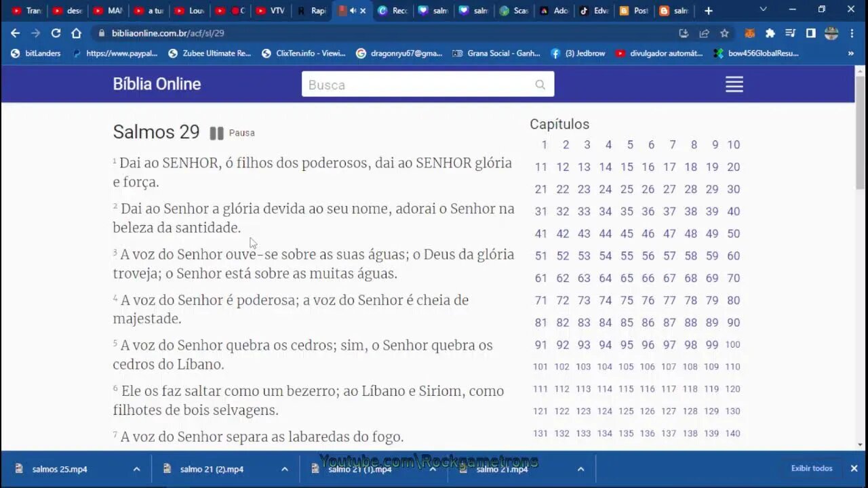The width and height of the screenshot is (868, 488).
Task: Switch to the Rapi tab
Action: pos(311,11)
